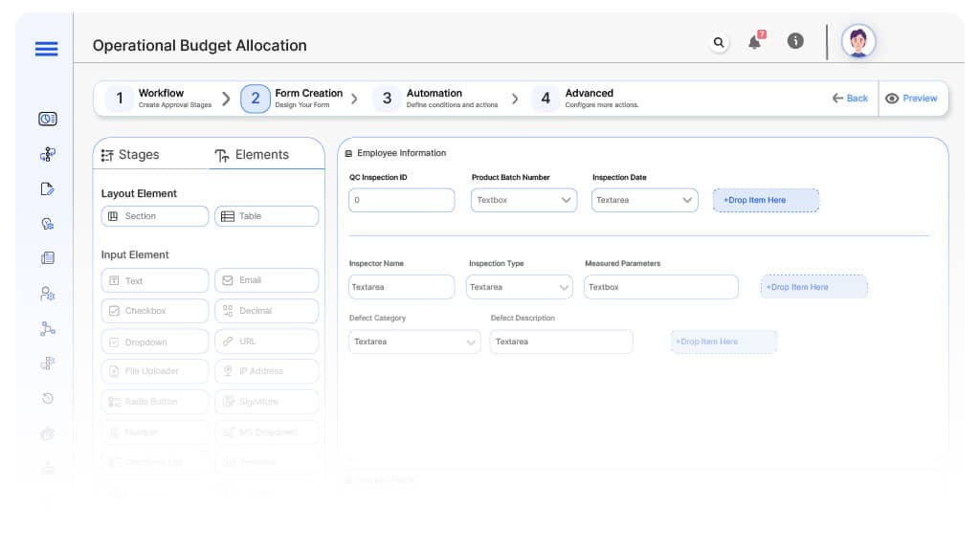Click the Section layout element
980x551 pixels.
[x=154, y=216]
